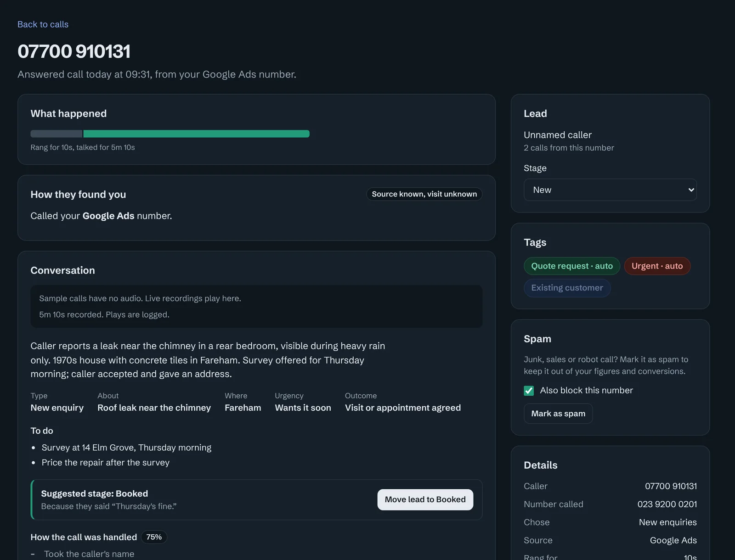This screenshot has width=735, height=560.
Task: Open the Stage dropdown showing New
Action: pos(610,190)
